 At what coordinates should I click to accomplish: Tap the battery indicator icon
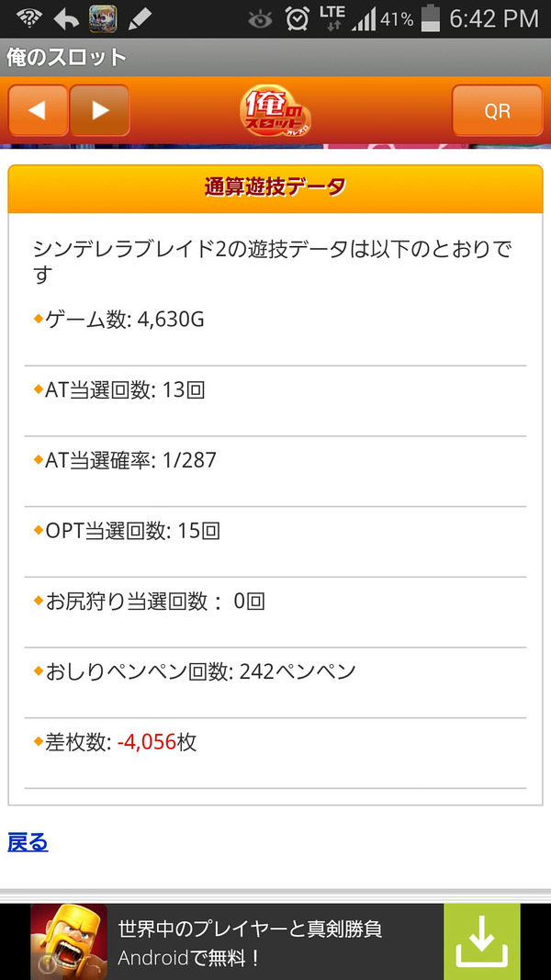431,18
